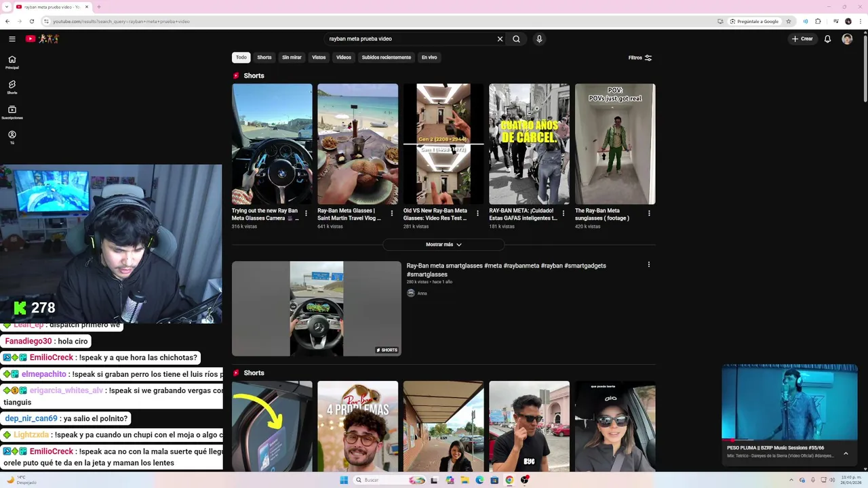Expand the mini player with its chevron
The image size is (868, 488).
(846, 453)
